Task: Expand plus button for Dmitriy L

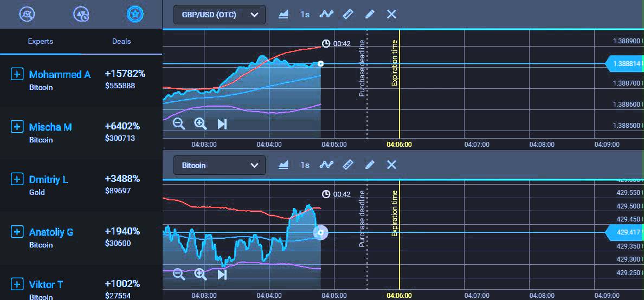Action: pos(16,179)
